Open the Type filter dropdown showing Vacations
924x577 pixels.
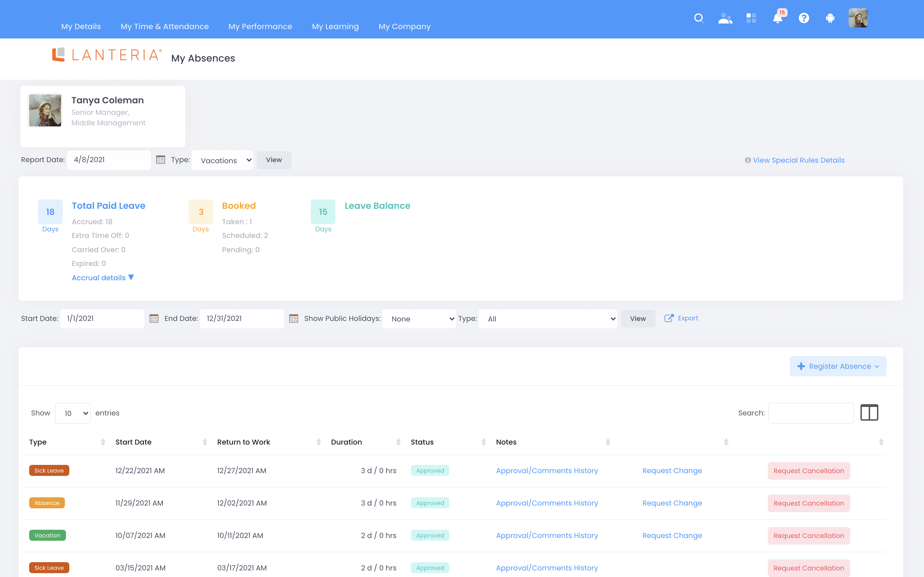(223, 160)
